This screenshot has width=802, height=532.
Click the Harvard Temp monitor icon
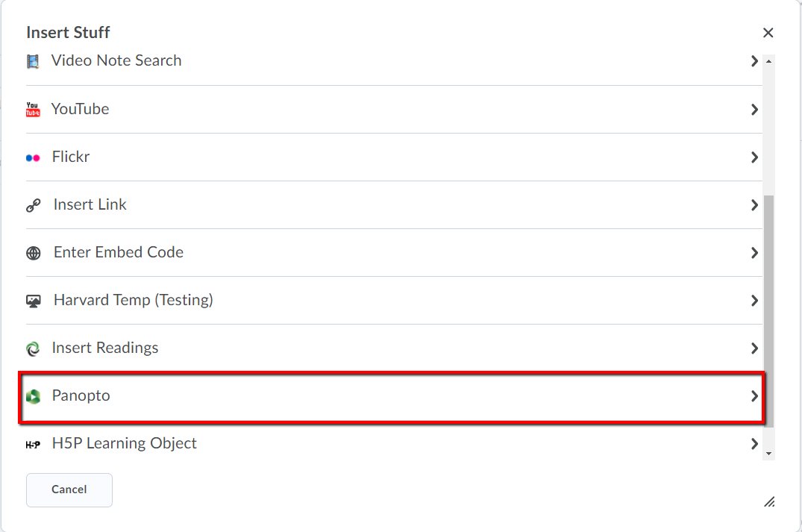[34, 301]
